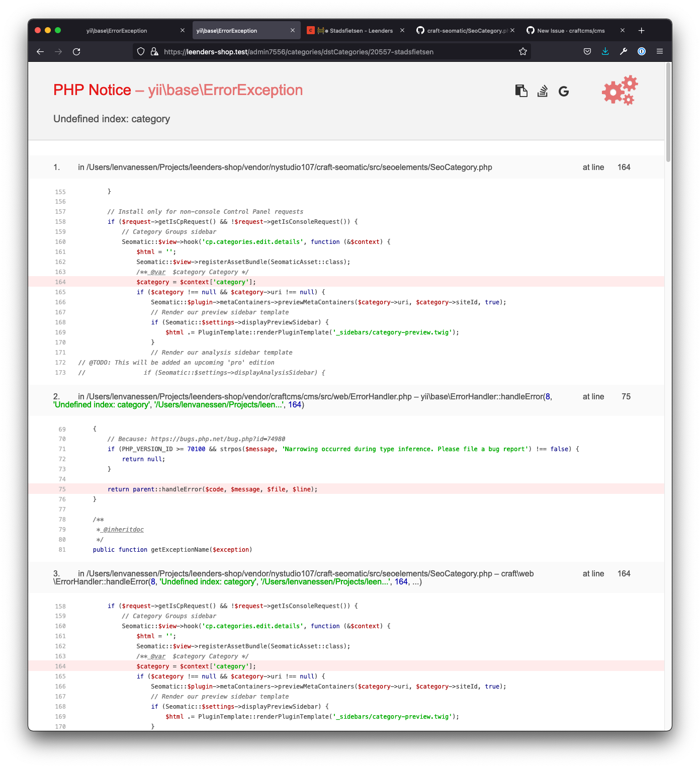Viewport: 700px width, 768px height.
Task: Click line 169 in the first frame
Action: click(312, 332)
